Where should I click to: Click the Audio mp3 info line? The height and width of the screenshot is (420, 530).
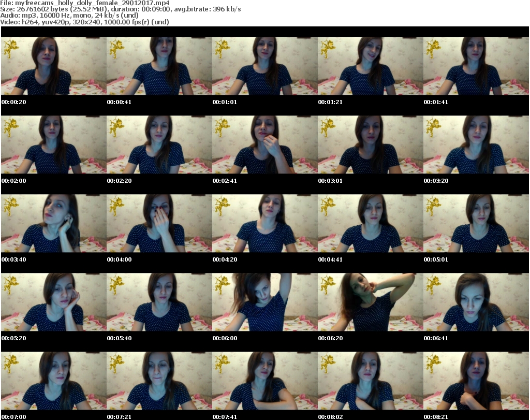pyautogui.click(x=69, y=16)
